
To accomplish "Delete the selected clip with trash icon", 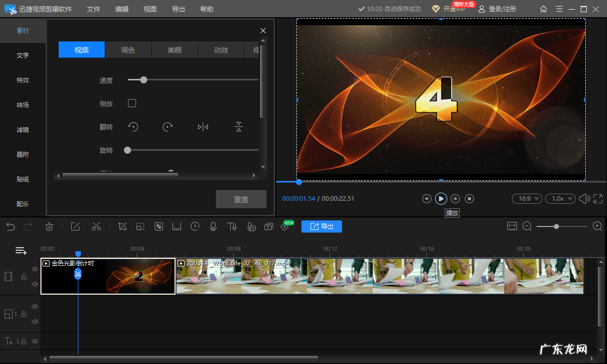I will (49, 226).
